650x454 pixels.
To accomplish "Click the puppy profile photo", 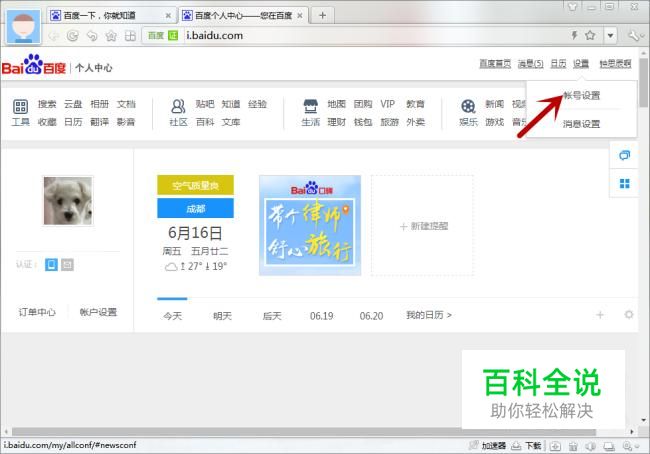I will (x=68, y=201).
